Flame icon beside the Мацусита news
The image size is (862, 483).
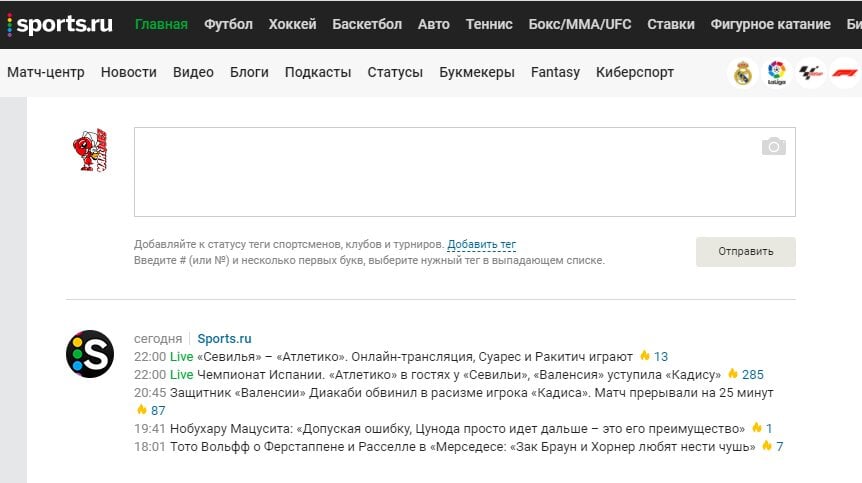[756, 428]
